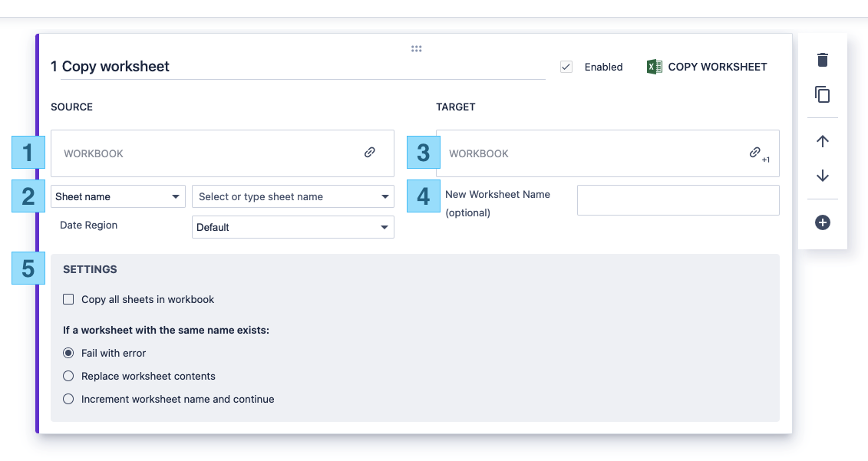Click the Excel Copy Worksheet icon
Image resolution: width=868 pixels, height=461 pixels.
pyautogui.click(x=654, y=67)
